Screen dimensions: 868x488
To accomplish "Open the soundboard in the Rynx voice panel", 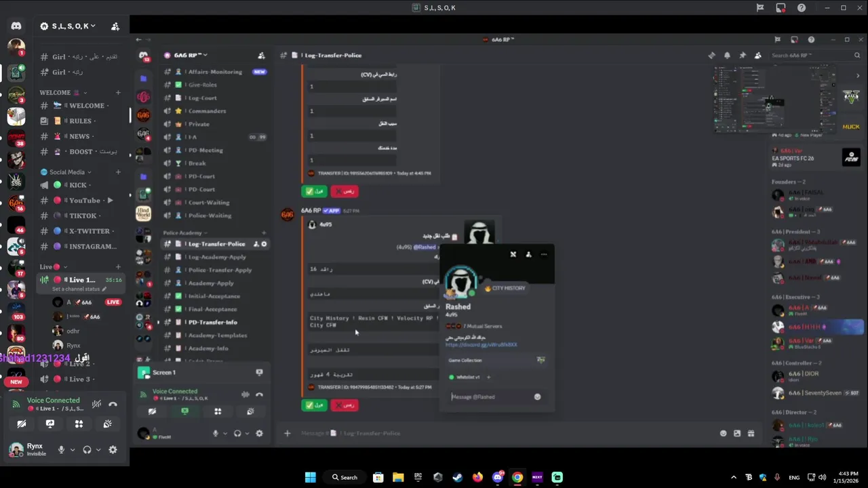I will click(107, 424).
